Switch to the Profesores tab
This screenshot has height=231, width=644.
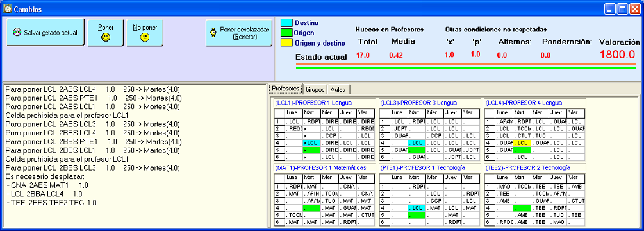(x=286, y=89)
